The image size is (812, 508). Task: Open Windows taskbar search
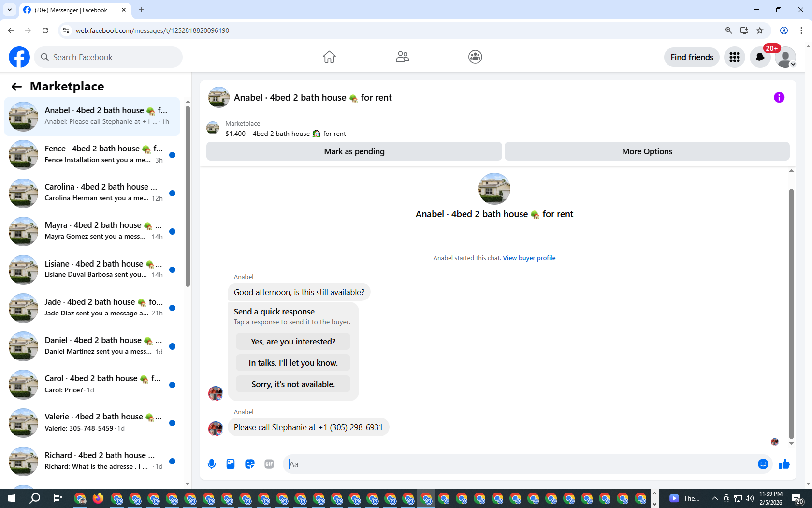click(35, 498)
